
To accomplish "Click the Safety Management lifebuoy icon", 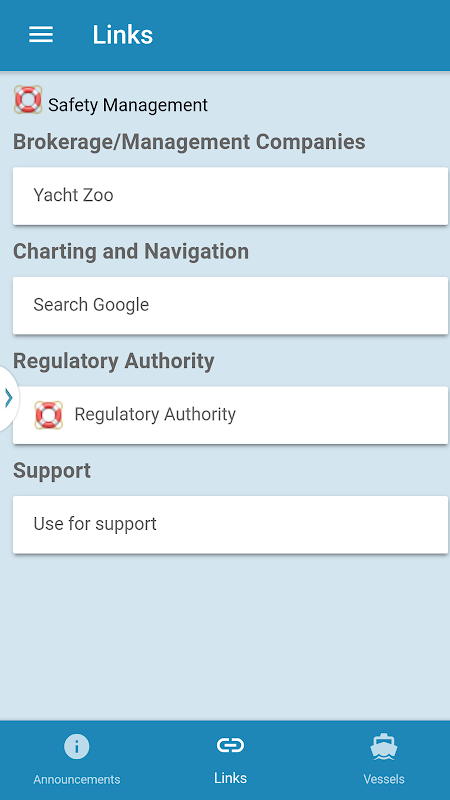I will point(28,99).
